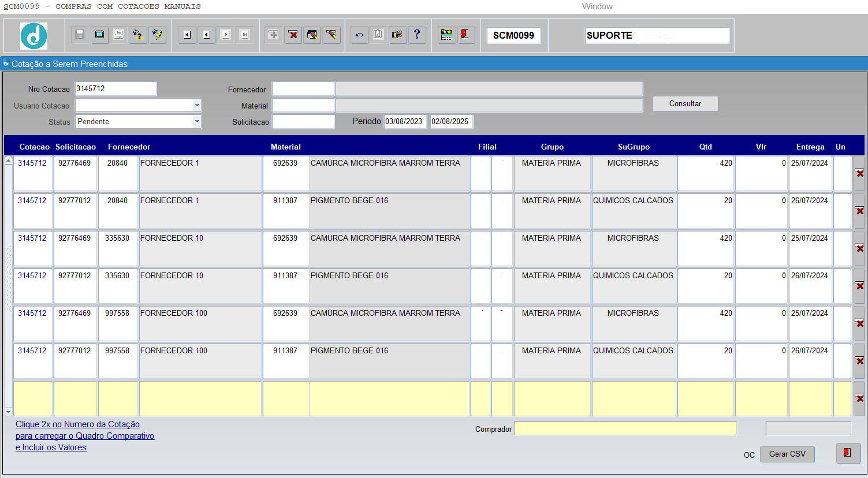Delete row Fornecedor 1 Camurca Microfibra

coord(859,173)
